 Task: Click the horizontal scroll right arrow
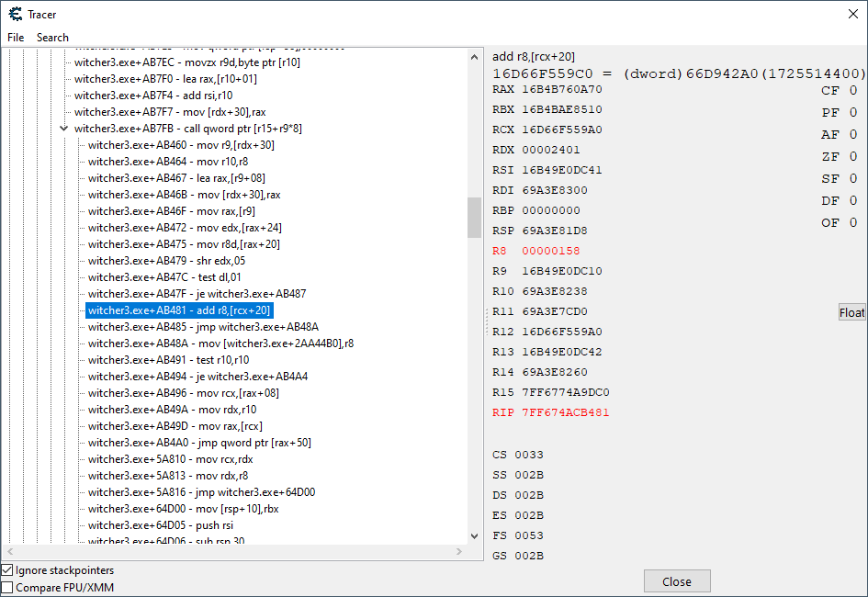pyautogui.click(x=459, y=551)
